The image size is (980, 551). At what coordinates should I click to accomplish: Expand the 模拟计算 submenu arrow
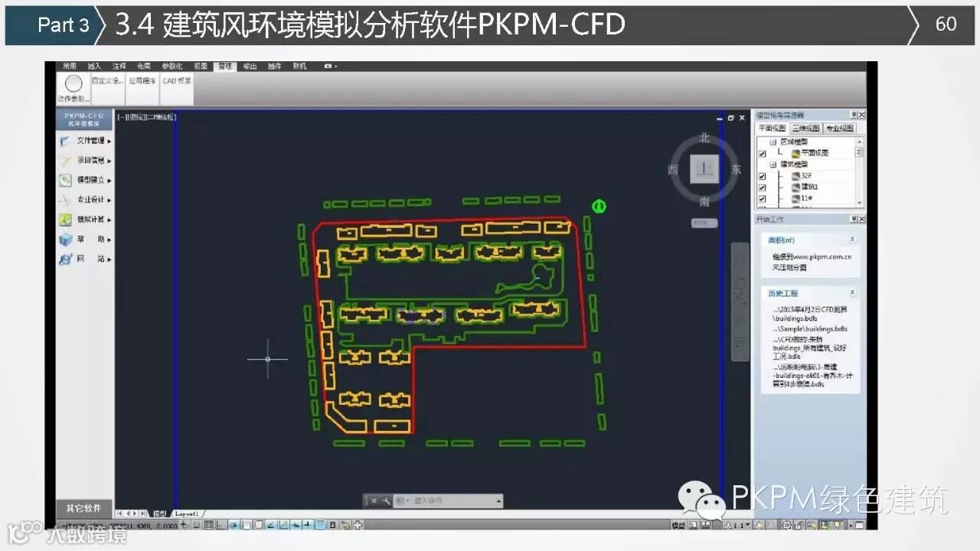point(109,220)
